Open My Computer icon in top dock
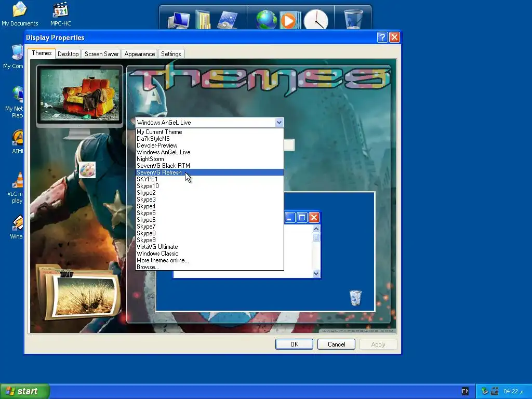532x399 pixels. point(179,20)
